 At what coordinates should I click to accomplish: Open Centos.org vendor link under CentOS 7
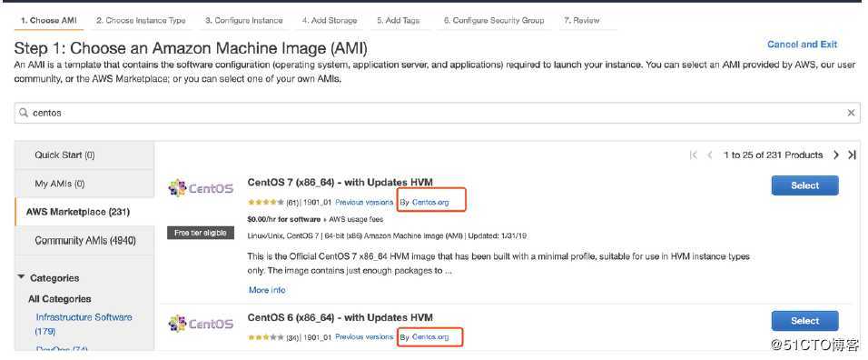click(x=430, y=203)
